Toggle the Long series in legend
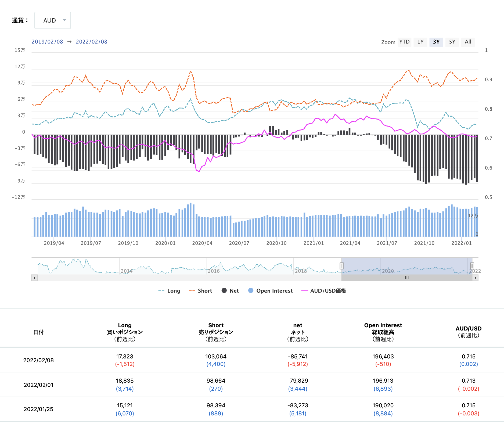Viewport: 504px width, 424px height. click(169, 291)
